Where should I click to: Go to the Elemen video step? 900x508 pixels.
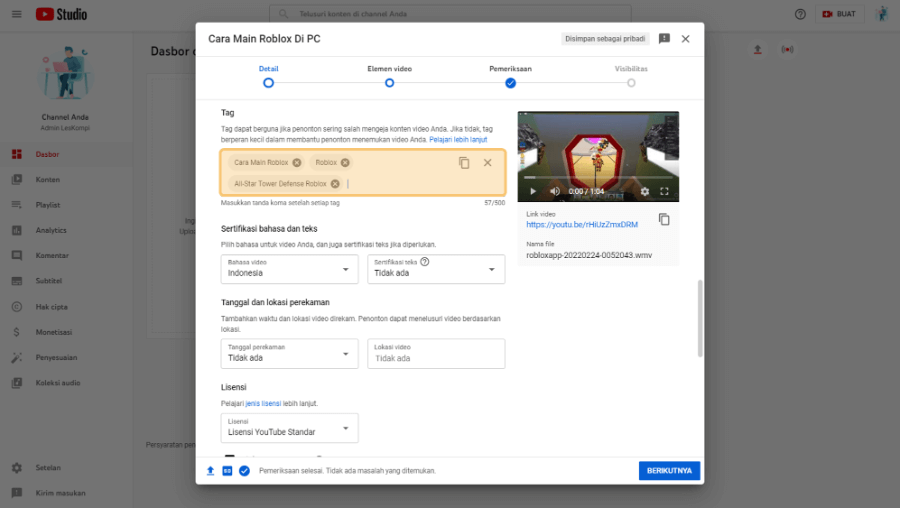click(389, 76)
